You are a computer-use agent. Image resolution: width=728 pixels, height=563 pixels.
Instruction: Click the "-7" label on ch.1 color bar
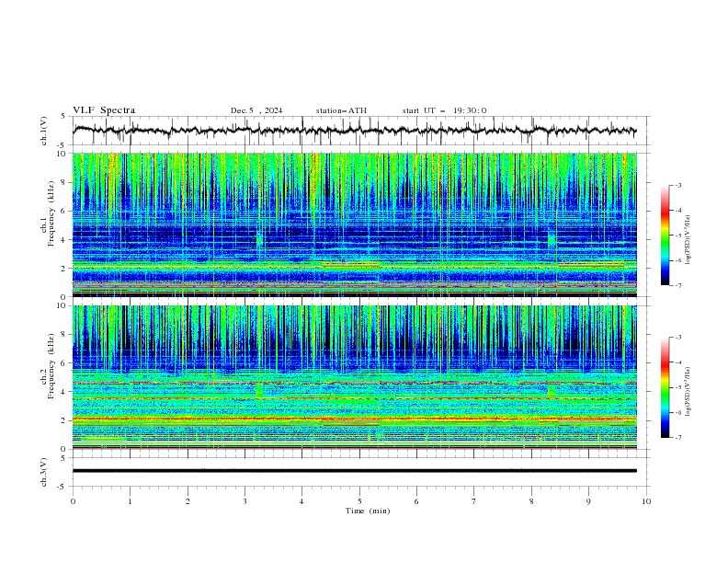678,285
